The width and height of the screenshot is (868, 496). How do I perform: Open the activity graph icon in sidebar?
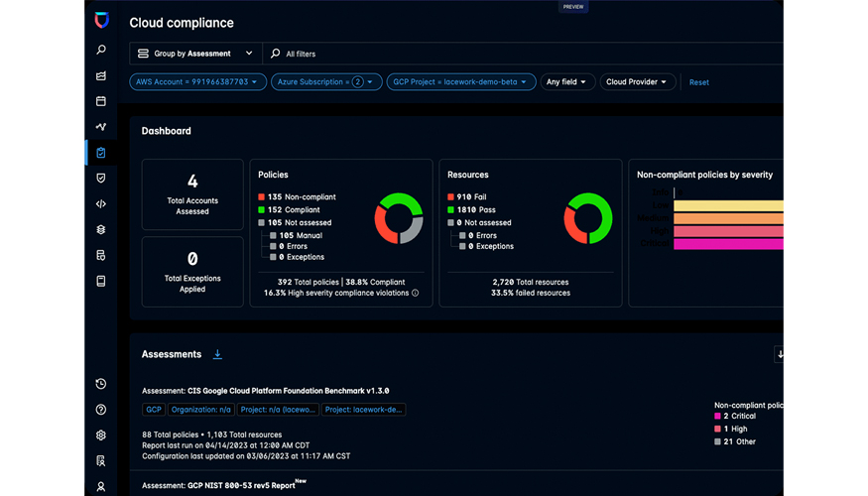[101, 127]
